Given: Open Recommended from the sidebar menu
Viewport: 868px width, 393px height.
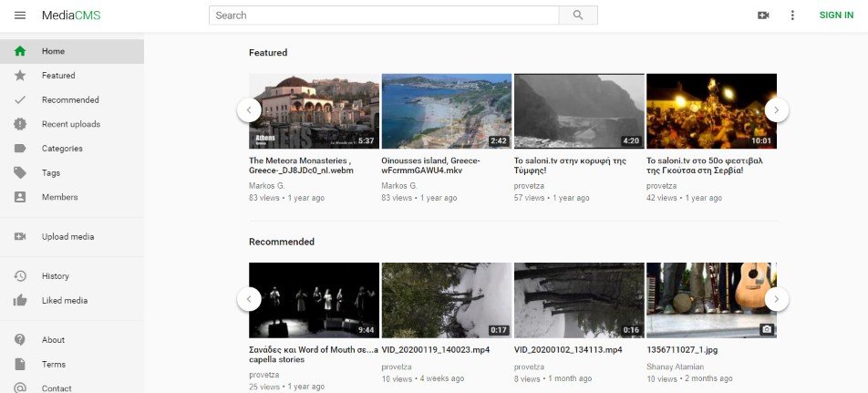Looking at the screenshot, I should 72,100.
